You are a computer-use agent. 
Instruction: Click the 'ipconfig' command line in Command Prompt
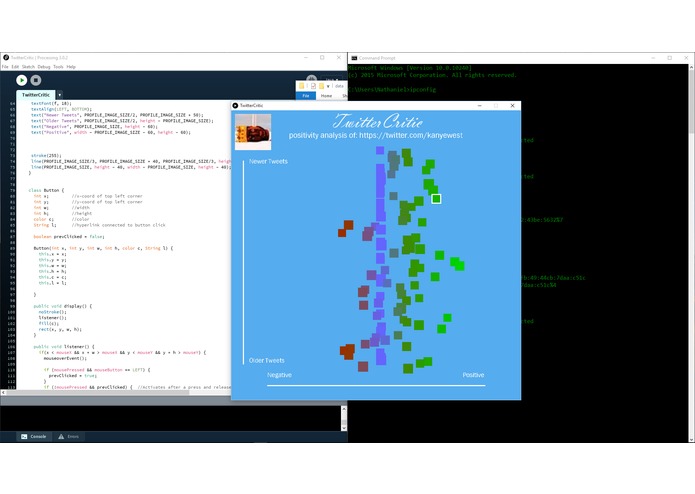[392, 89]
